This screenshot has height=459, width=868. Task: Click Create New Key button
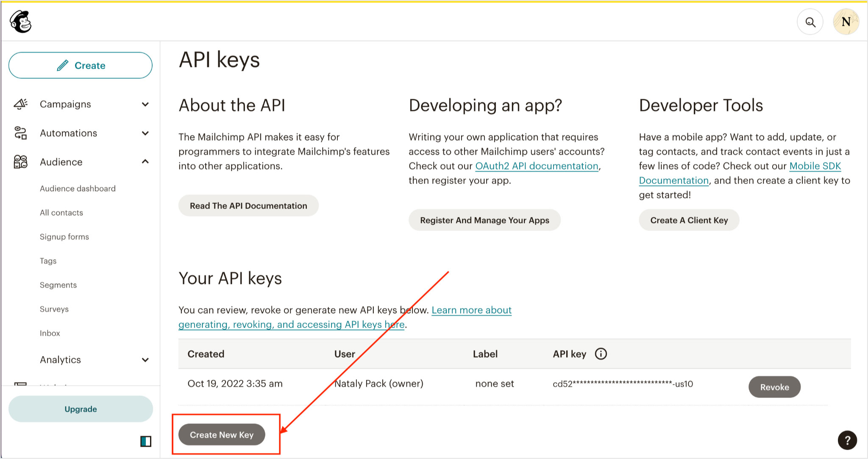(222, 435)
